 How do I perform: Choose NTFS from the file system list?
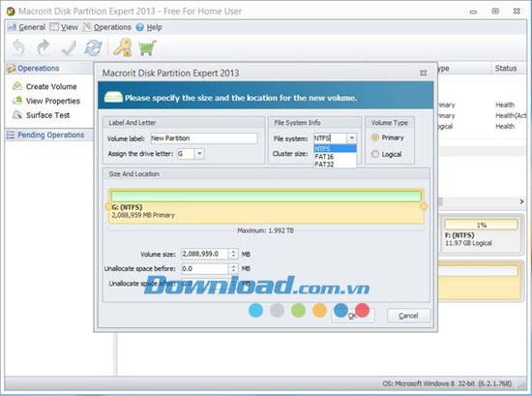pos(335,149)
